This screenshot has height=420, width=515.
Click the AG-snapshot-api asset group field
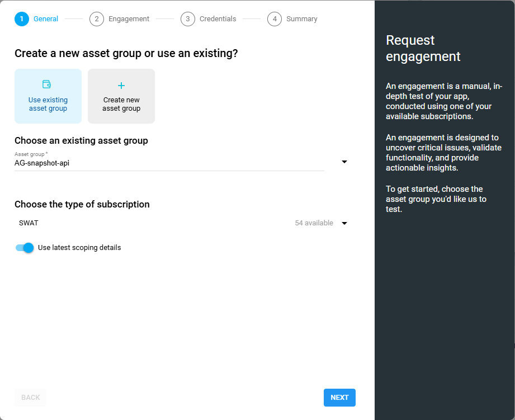coord(168,163)
